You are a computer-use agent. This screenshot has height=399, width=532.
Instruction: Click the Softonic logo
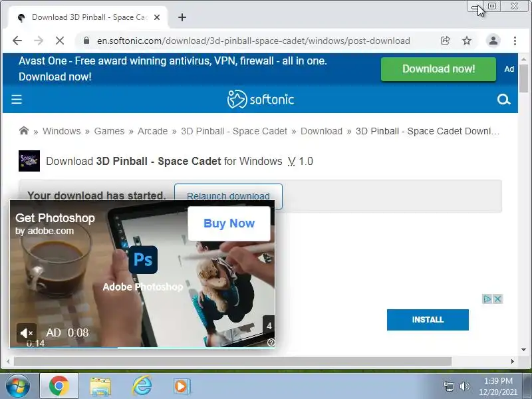261,99
